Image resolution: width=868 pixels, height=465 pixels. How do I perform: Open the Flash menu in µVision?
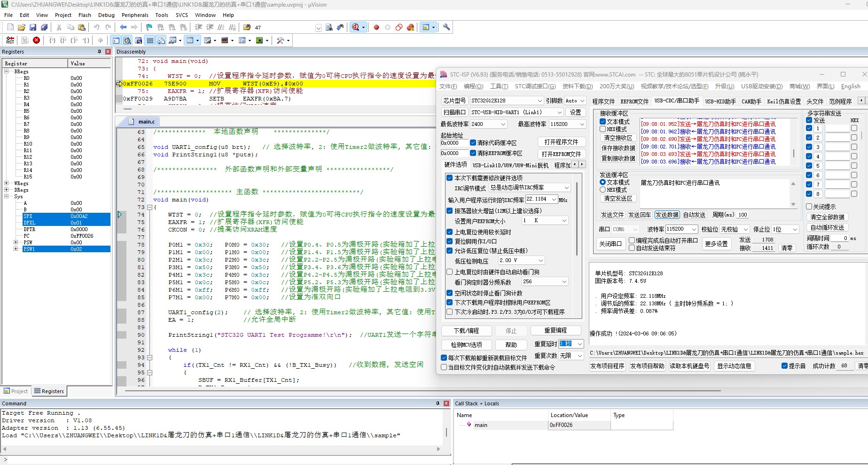85,15
